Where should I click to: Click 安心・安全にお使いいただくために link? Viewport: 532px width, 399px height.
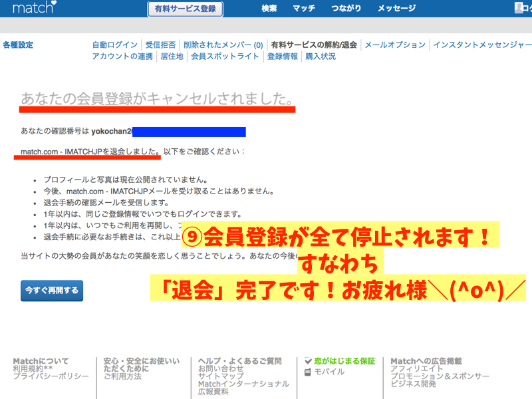(x=142, y=364)
